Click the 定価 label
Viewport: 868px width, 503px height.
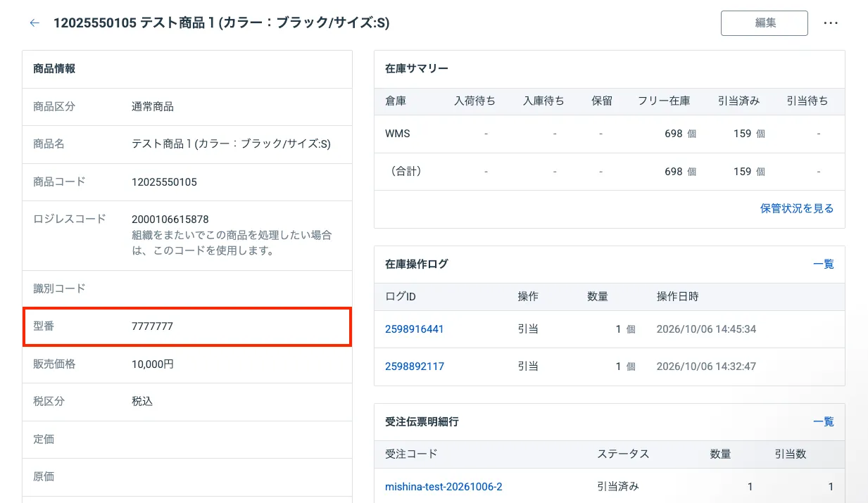click(x=44, y=439)
